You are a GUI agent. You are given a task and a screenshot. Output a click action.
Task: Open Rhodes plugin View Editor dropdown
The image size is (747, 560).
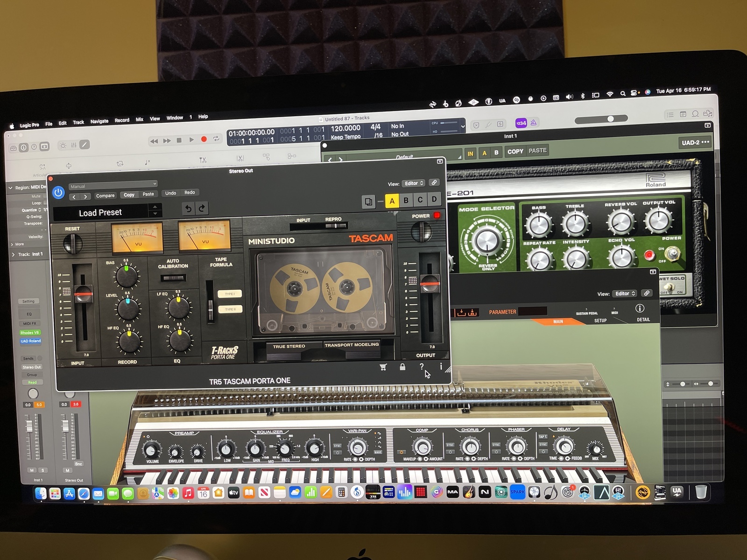click(x=626, y=294)
